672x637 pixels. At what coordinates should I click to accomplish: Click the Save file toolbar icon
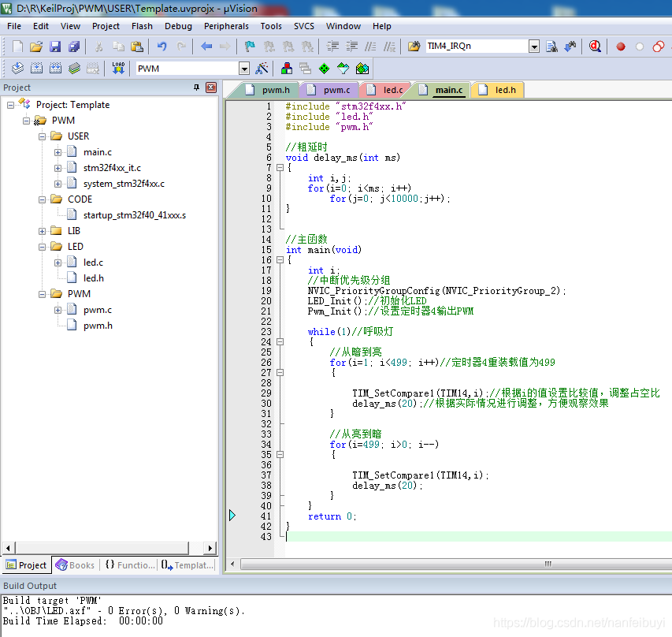point(55,47)
